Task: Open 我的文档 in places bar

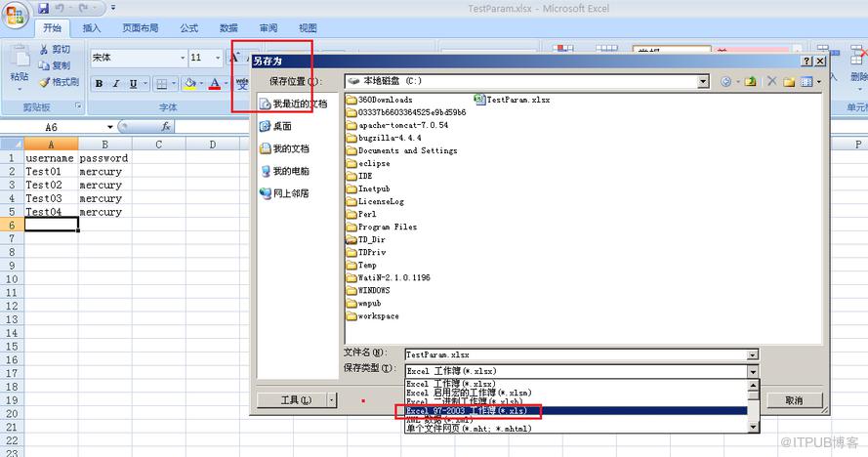Action: (284, 148)
